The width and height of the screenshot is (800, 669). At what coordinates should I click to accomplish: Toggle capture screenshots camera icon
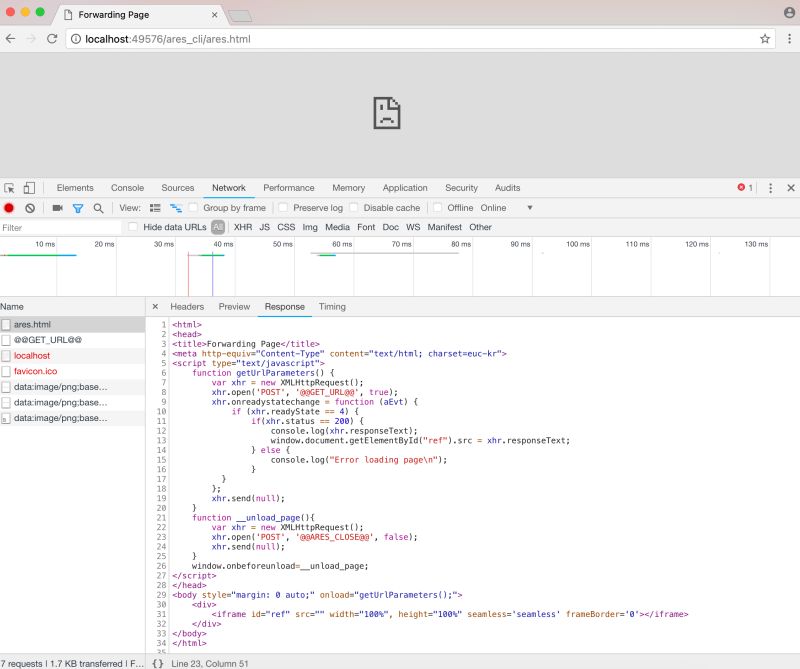point(58,208)
